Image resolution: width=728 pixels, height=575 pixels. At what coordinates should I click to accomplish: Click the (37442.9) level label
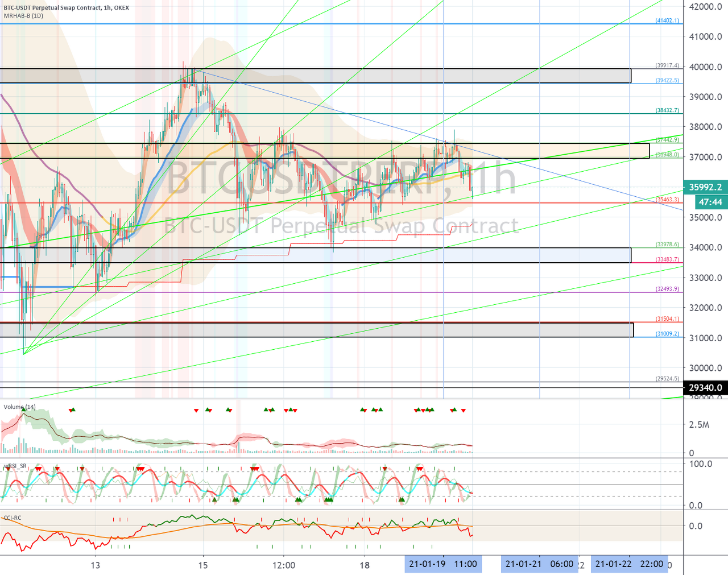pos(667,140)
